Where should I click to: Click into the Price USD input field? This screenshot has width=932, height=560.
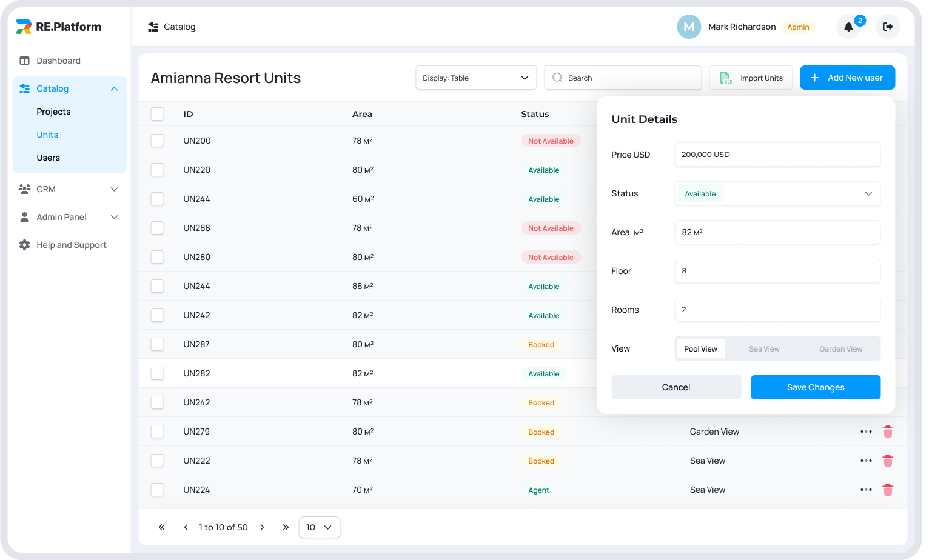tap(777, 155)
